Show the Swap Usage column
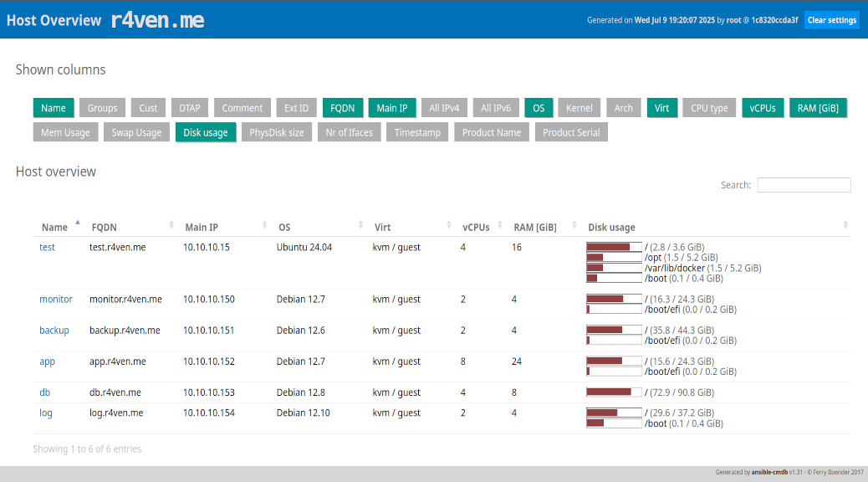Image resolution: width=868 pixels, height=482 pixels. coord(136,132)
